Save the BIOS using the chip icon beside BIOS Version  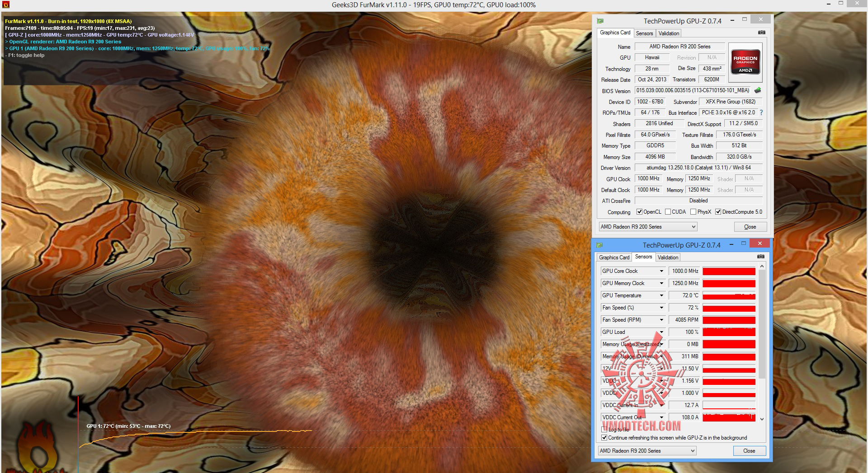[758, 90]
